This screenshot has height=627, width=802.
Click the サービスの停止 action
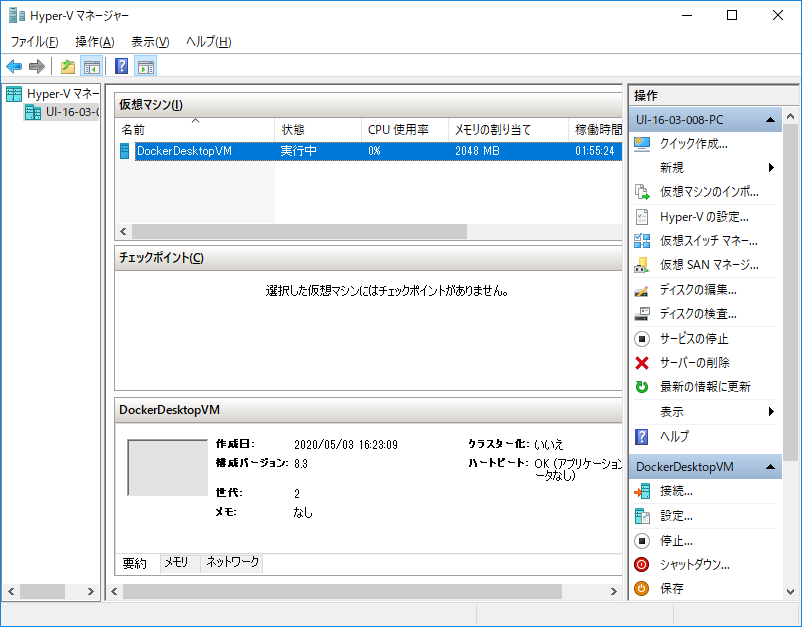(x=679, y=338)
